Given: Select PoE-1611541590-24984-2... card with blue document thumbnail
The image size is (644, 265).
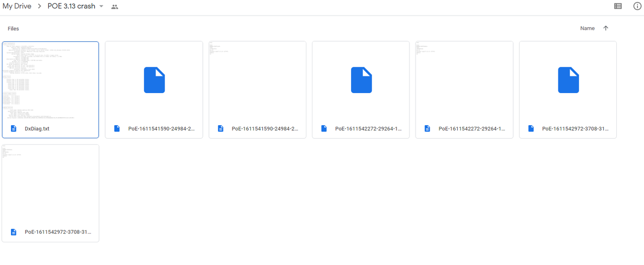Looking at the screenshot, I should (154, 90).
